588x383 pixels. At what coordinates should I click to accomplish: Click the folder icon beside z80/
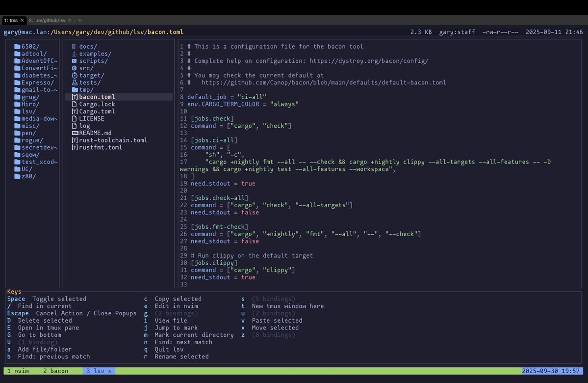pos(17,176)
